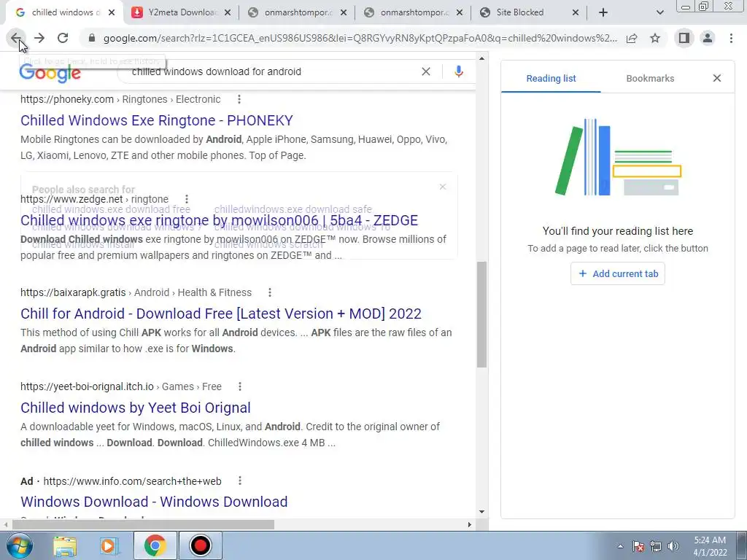Image resolution: width=747 pixels, height=560 pixels.
Task: Reload the current page
Action: click(63, 38)
